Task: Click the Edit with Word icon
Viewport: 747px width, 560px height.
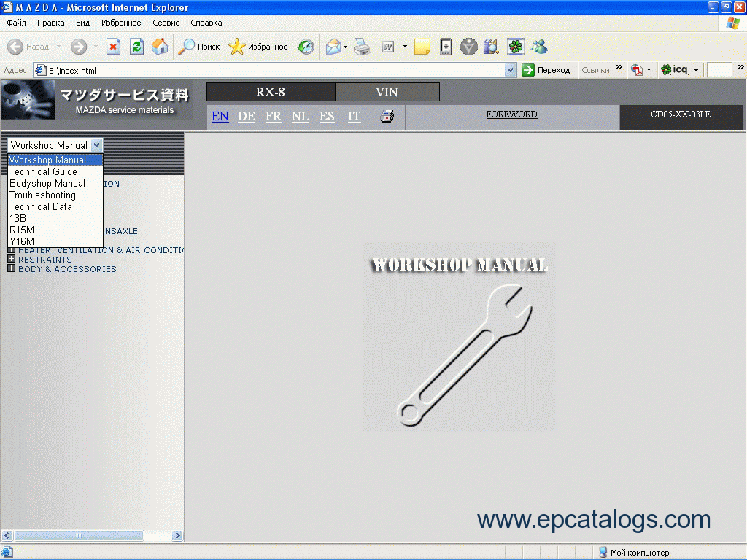Action: 388,47
